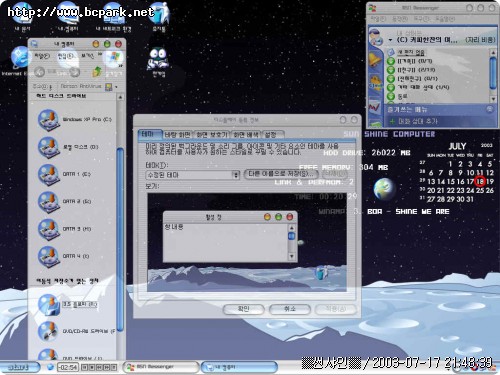Click the Messenger contact list scrollbar thumb

[x=493, y=73]
